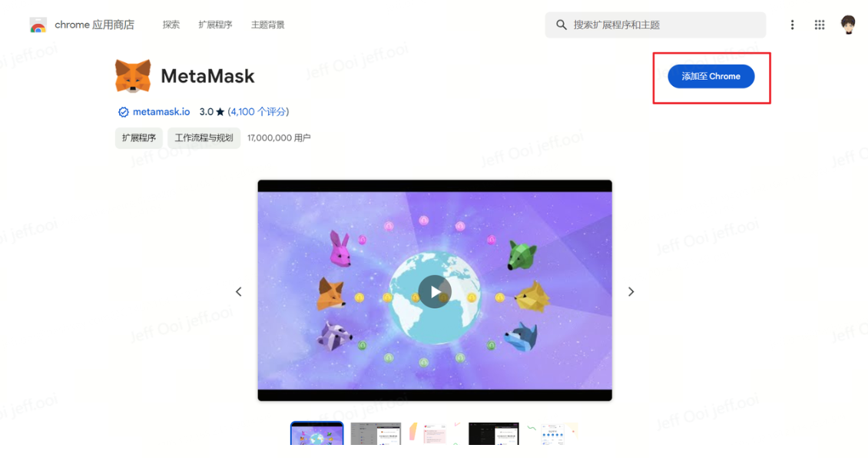Open the Google apps grid icon
The image size is (868, 458).
click(820, 25)
